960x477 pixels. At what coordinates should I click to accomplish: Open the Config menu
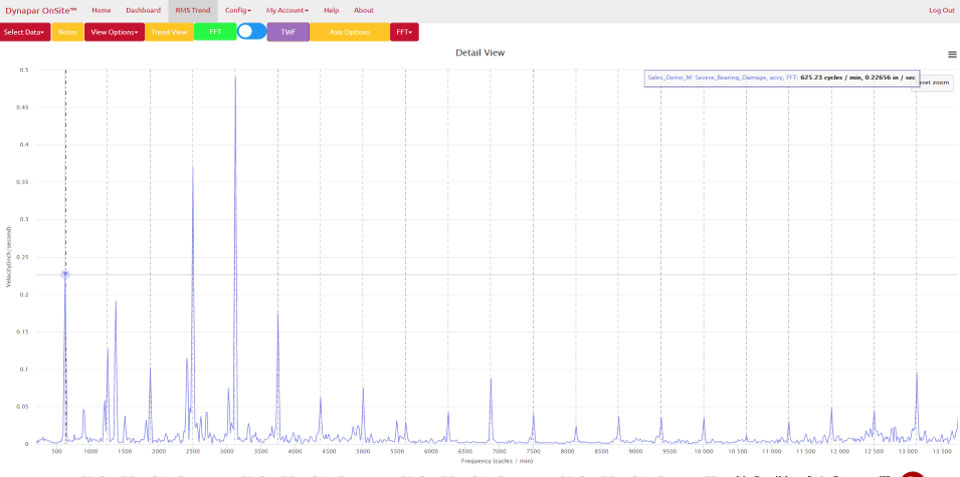point(238,10)
